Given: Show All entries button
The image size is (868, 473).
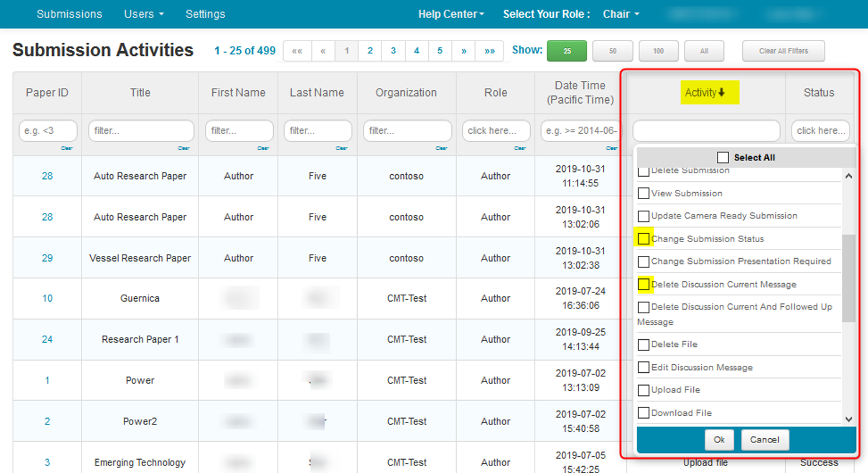Looking at the screenshot, I should [704, 51].
